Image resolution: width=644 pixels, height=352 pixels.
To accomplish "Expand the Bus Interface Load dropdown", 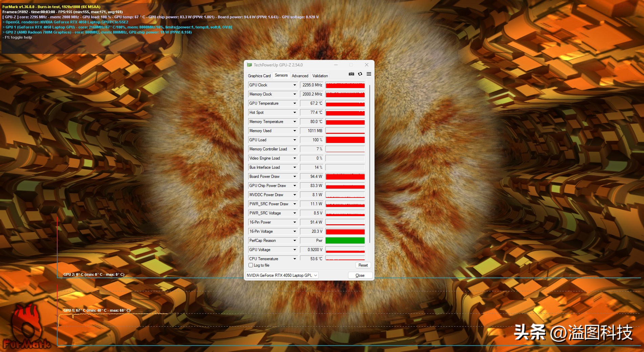I will (x=295, y=167).
